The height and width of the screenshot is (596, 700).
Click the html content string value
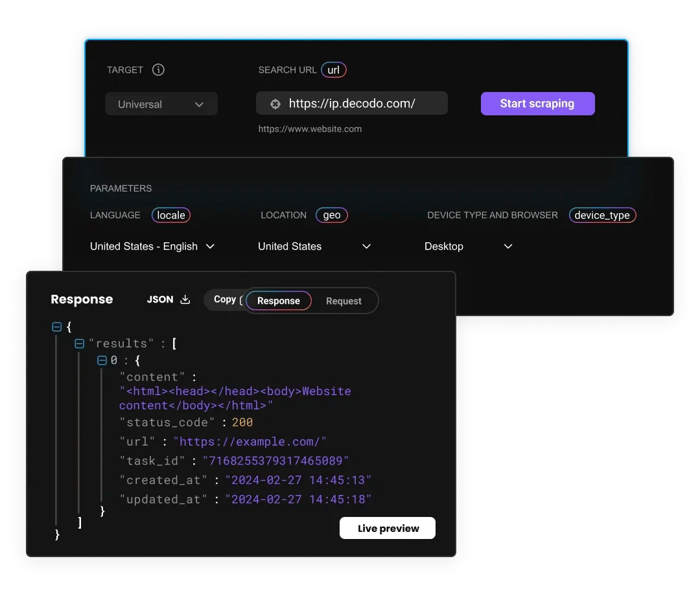click(235, 398)
